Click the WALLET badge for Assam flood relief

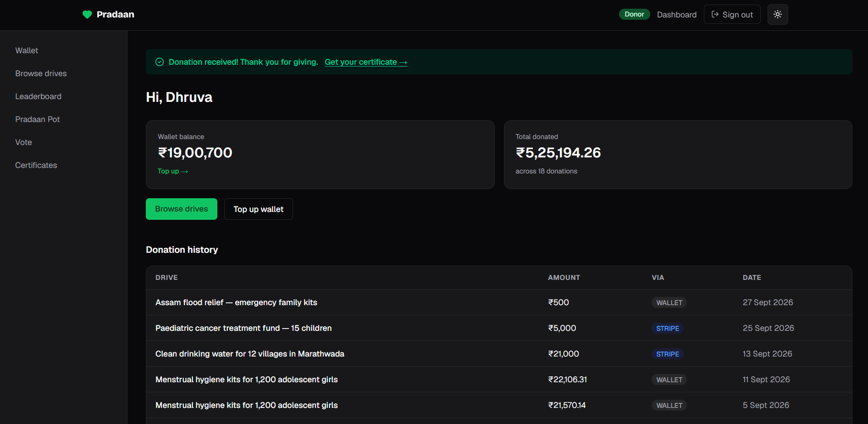(669, 302)
